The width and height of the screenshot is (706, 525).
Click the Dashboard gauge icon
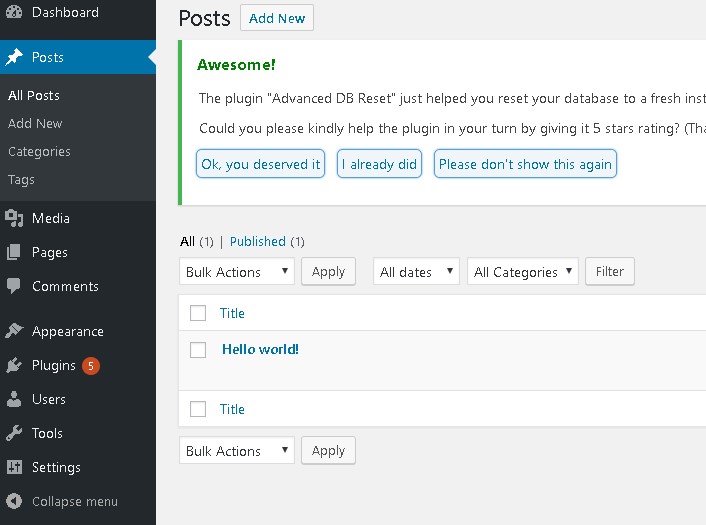point(14,13)
